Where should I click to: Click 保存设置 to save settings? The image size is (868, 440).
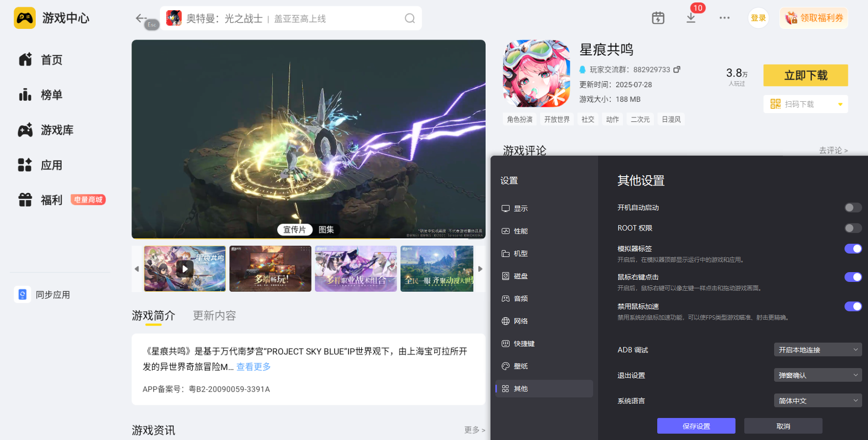coord(696,426)
